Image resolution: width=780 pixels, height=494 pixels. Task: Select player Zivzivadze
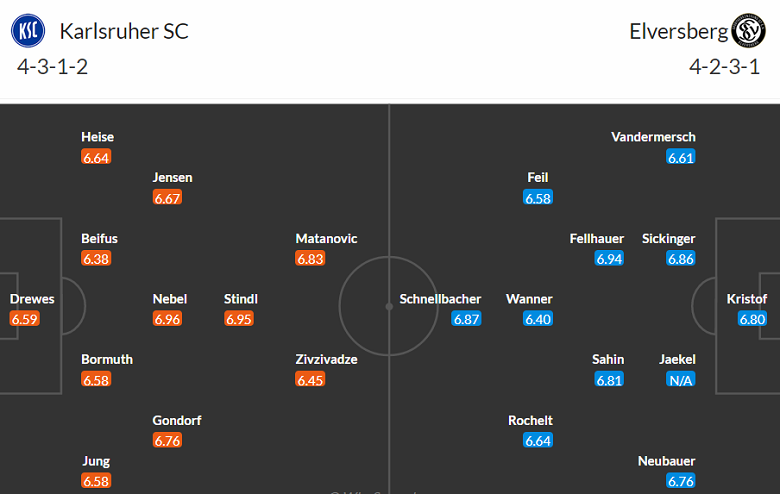click(326, 359)
